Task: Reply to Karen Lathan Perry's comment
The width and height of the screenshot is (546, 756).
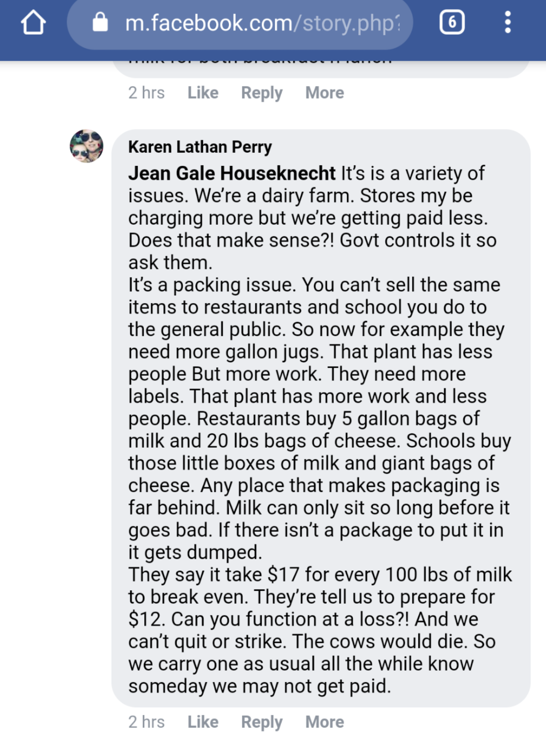Action: pos(262,722)
